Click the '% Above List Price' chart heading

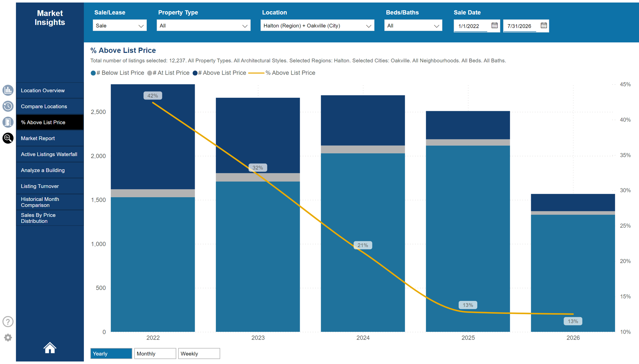click(x=123, y=50)
